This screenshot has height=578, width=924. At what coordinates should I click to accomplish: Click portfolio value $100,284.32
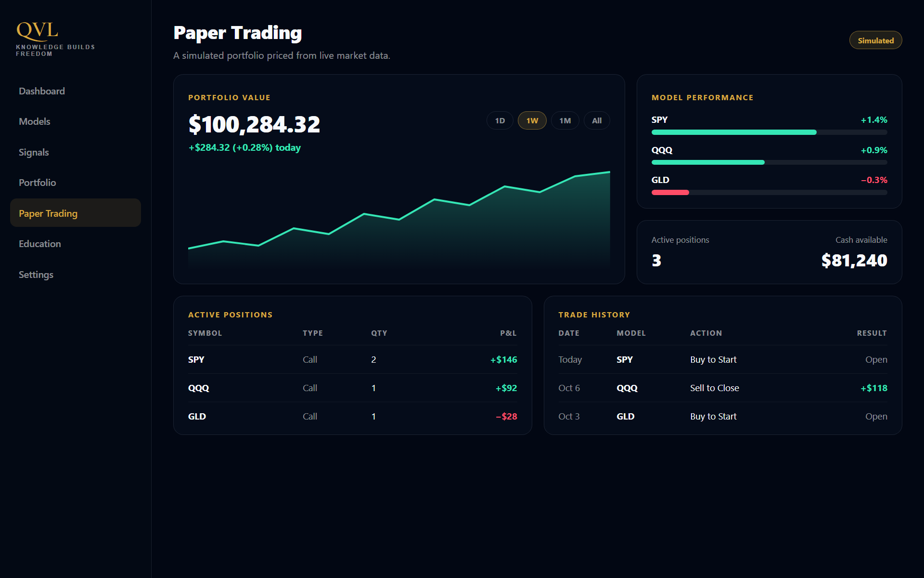(254, 124)
